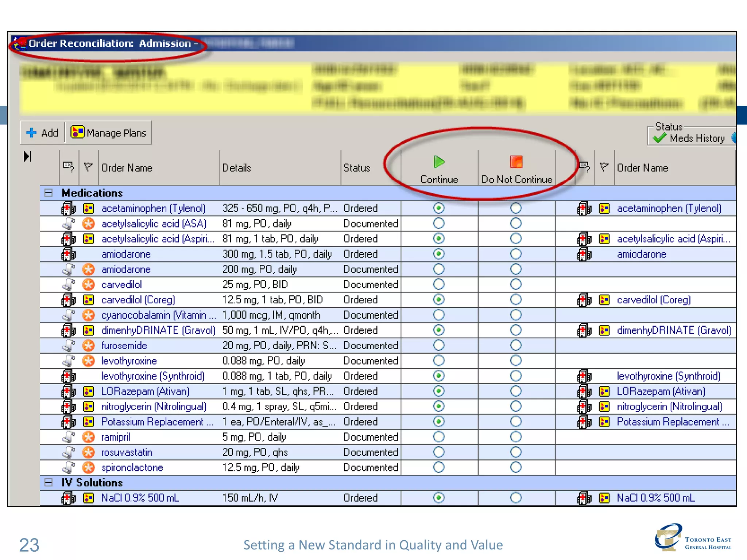Select Do Not Continue for rosuvastatin
This screenshot has height=560, width=747.
pos(516,452)
